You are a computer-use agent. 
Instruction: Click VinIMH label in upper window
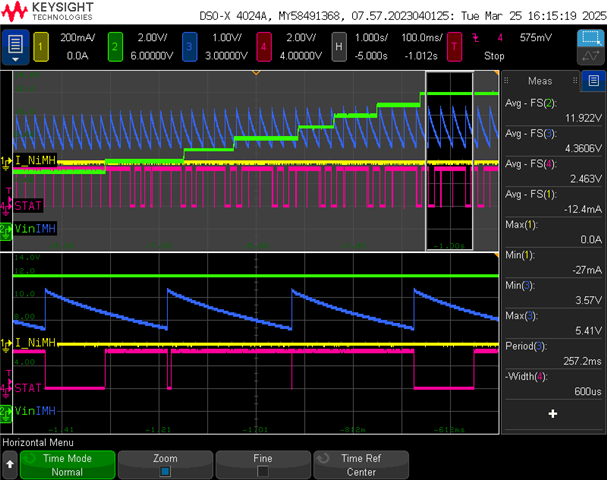tap(35, 229)
